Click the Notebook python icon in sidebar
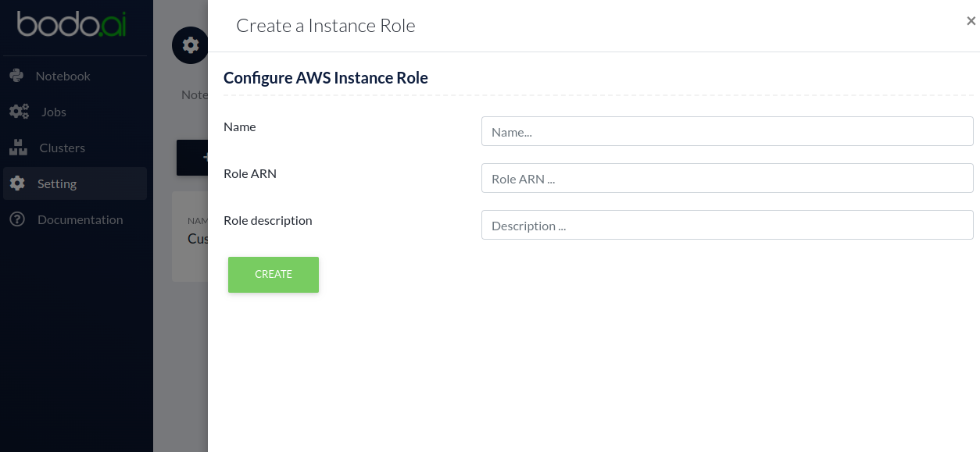 16,76
